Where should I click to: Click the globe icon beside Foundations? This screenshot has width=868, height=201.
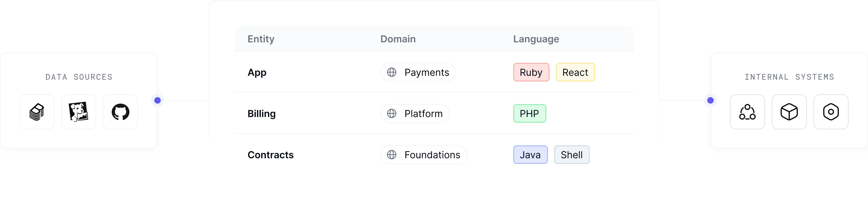pos(392,155)
